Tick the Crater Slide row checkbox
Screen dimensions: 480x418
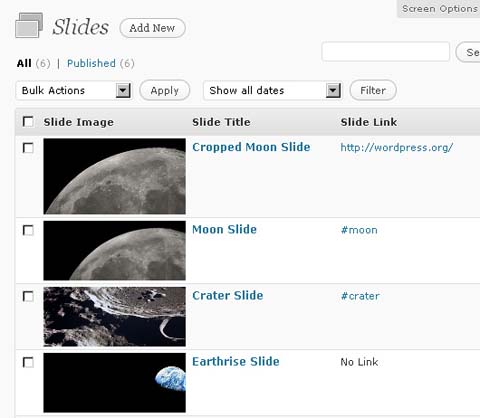coord(28,296)
